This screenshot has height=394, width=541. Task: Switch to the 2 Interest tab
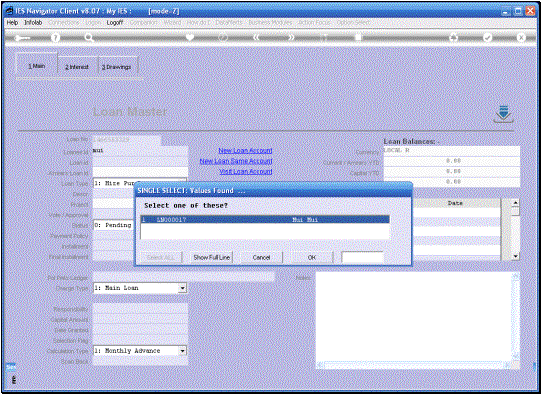tap(78, 67)
